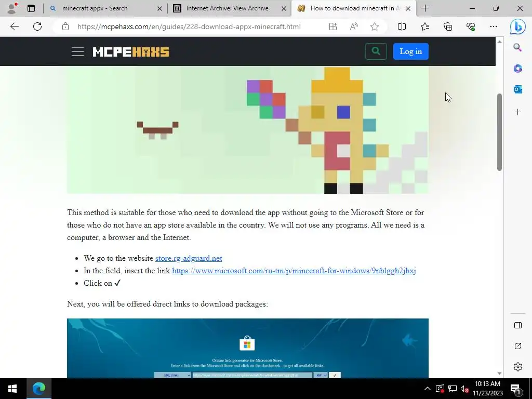Open Bing Copilot sidebar button
The height and width of the screenshot is (399, 532).
coord(518,27)
